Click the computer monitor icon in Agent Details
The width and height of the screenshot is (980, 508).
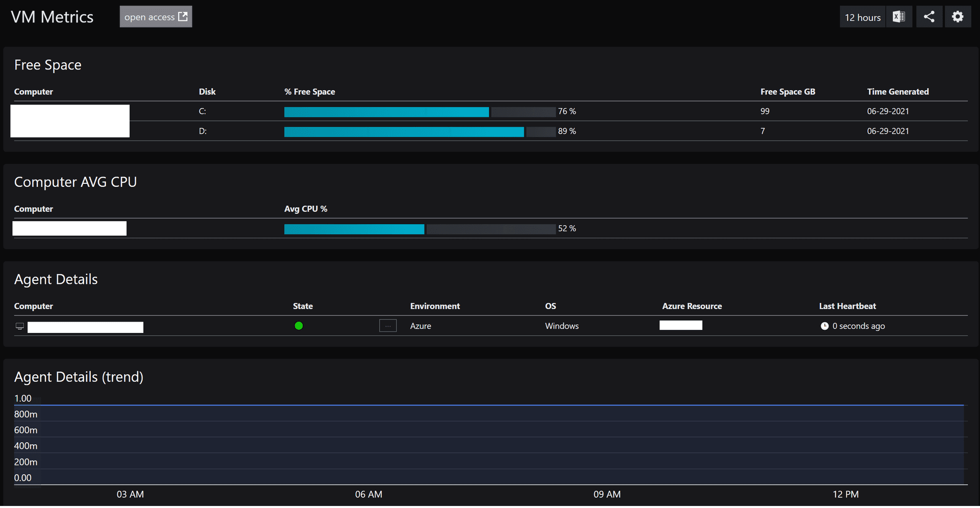coord(19,326)
